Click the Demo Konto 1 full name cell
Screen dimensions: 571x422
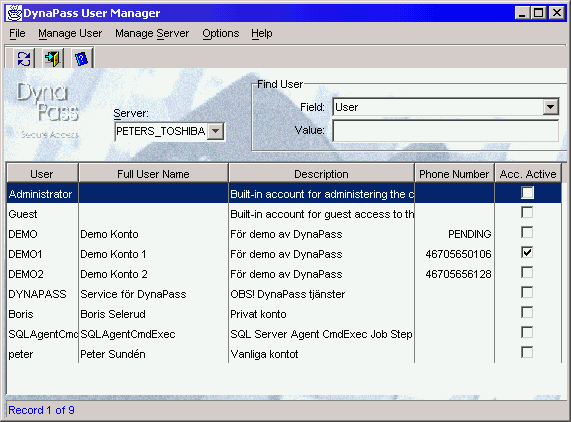click(153, 254)
